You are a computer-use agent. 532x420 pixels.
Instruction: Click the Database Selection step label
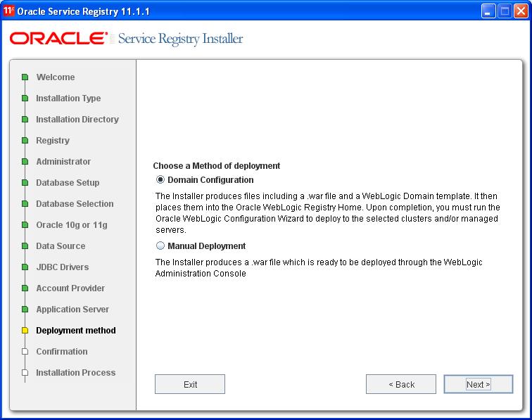point(75,203)
